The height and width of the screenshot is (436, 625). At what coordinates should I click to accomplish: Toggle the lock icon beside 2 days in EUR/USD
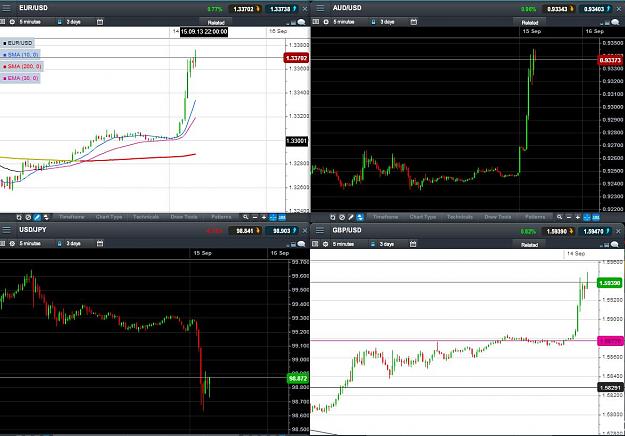pyautogui.click(x=59, y=22)
